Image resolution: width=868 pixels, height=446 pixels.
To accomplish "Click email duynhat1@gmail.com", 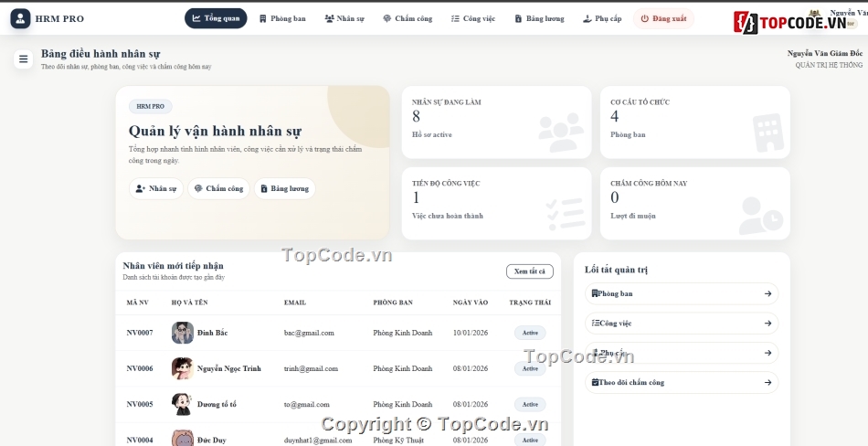I will click(x=318, y=441).
